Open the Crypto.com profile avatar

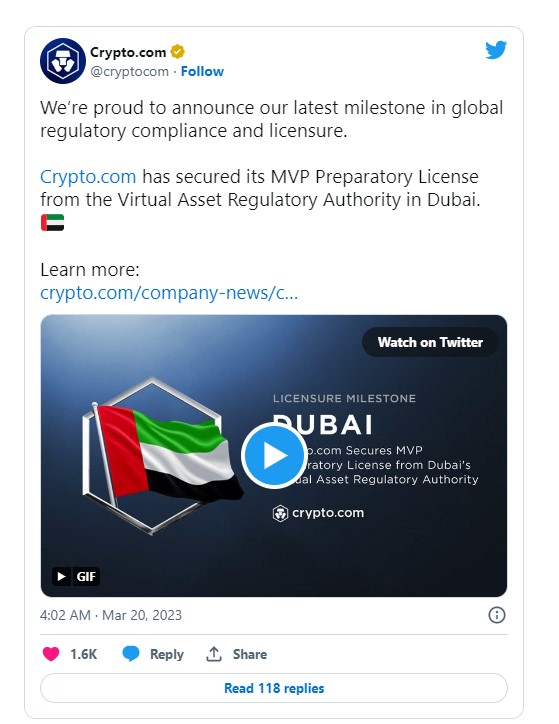point(63,61)
